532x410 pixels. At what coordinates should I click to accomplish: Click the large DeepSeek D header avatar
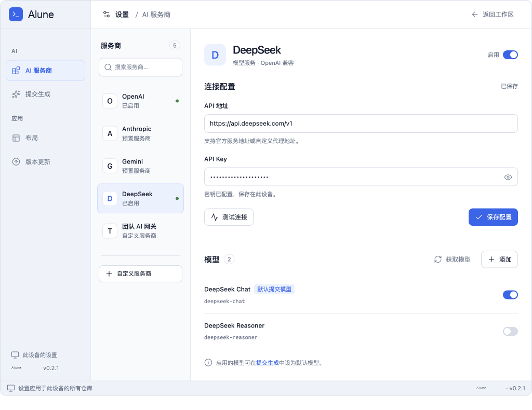click(x=215, y=55)
